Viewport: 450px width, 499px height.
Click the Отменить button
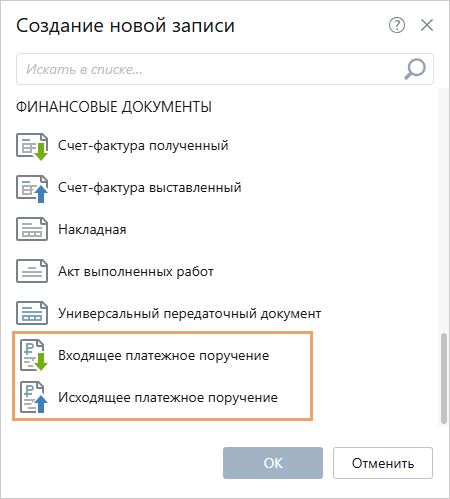pyautogui.click(x=383, y=463)
